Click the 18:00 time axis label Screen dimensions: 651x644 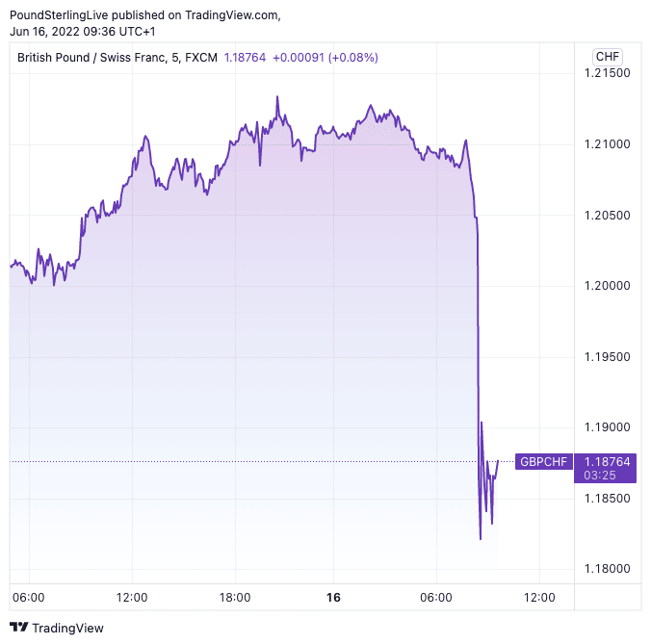234,598
